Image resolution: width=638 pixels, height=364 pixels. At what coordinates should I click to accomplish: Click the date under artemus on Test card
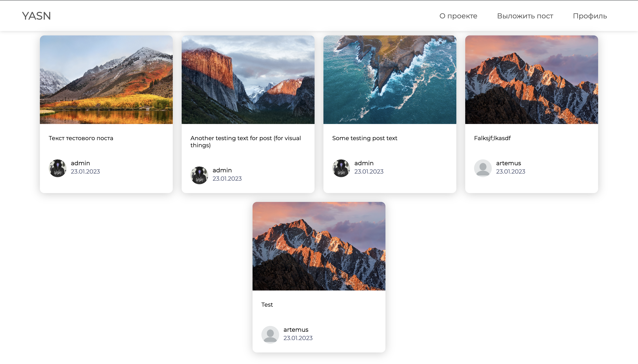click(298, 338)
